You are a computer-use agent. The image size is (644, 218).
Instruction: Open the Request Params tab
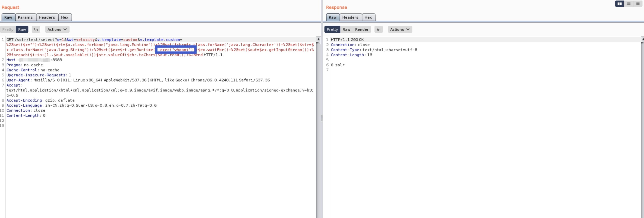tap(25, 17)
